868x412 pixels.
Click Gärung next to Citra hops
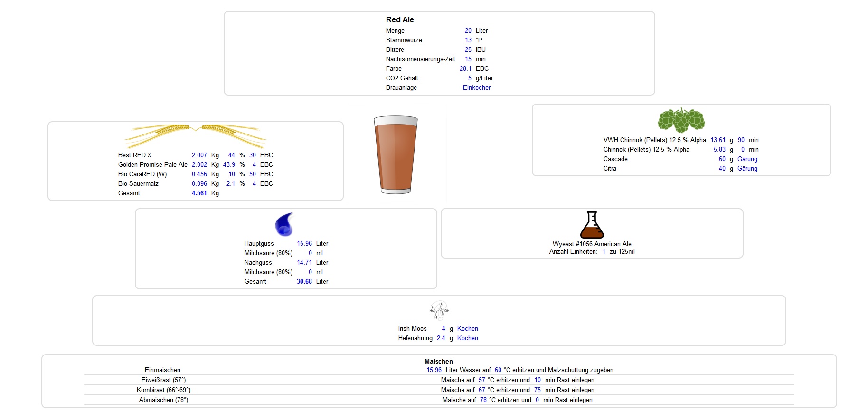point(747,169)
